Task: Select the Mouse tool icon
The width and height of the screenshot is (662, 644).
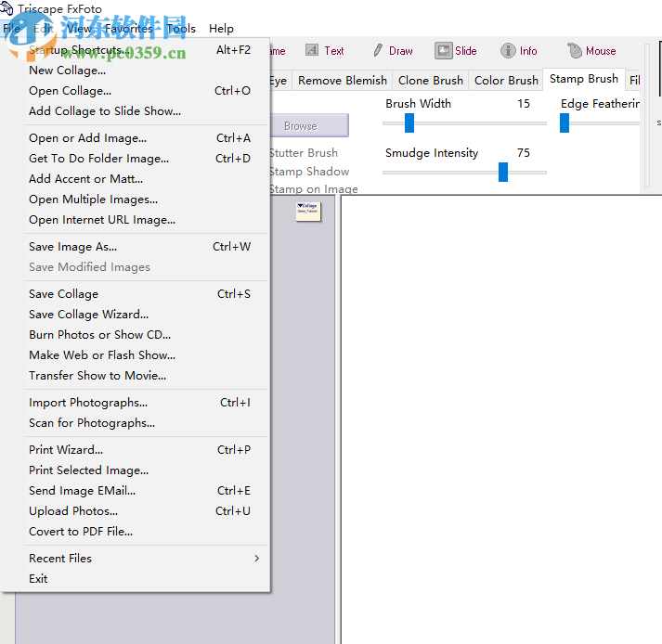Action: click(574, 51)
